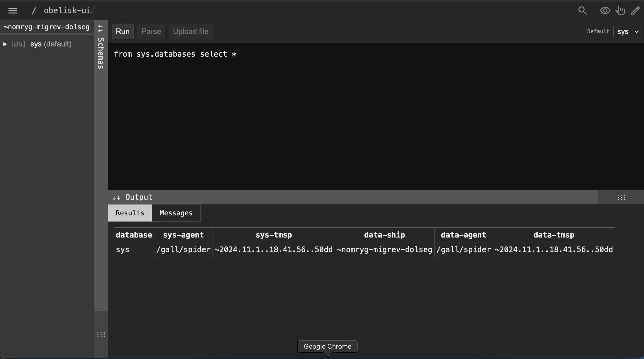
Task: Click the Output panel drag-handle dots
Action: click(621, 197)
